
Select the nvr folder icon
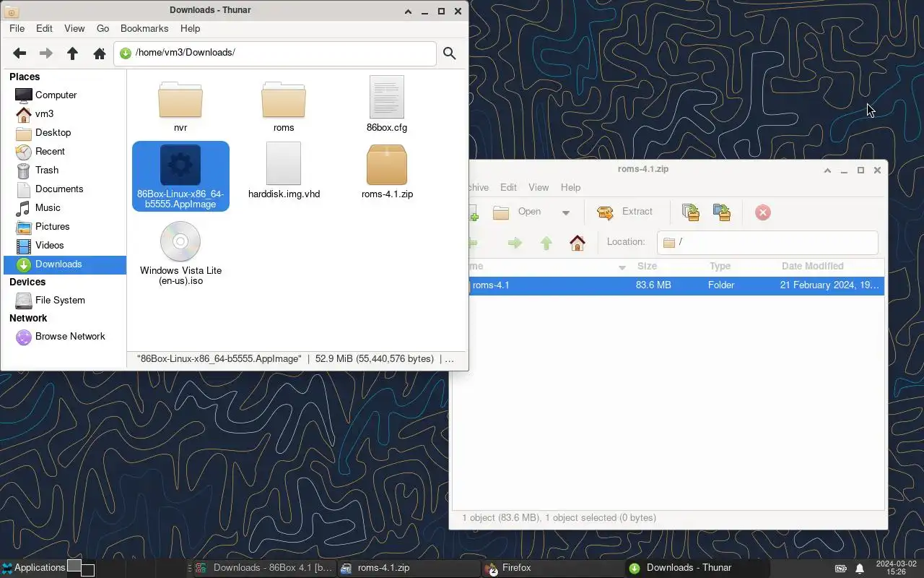pyautogui.click(x=180, y=100)
